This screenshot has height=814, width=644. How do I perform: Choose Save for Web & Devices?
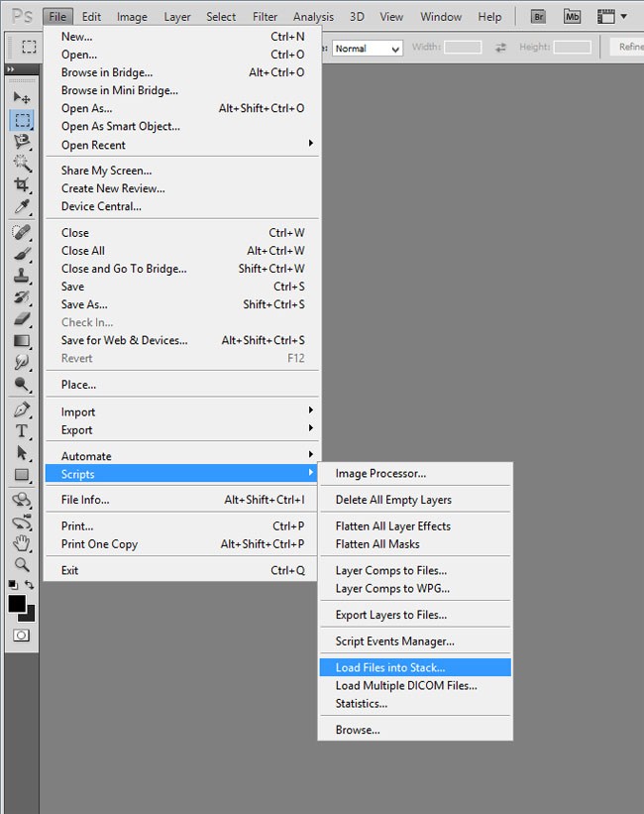[x=181, y=340]
